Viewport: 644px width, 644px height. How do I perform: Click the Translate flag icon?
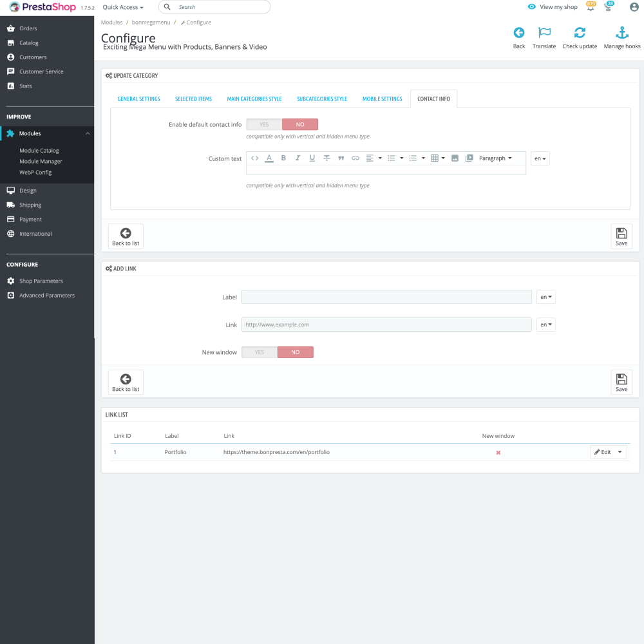click(x=544, y=32)
